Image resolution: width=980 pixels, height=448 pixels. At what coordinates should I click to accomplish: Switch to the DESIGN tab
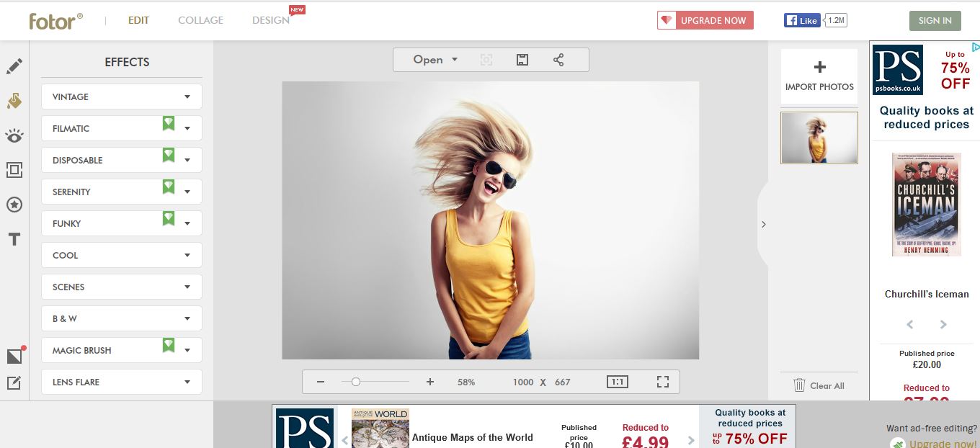coord(270,20)
